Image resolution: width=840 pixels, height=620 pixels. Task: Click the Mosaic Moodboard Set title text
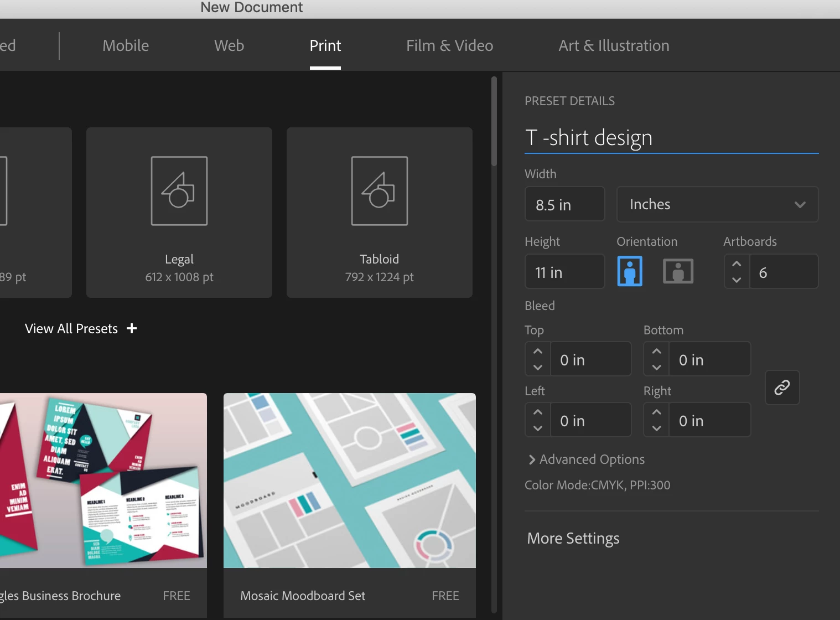pyautogui.click(x=303, y=596)
